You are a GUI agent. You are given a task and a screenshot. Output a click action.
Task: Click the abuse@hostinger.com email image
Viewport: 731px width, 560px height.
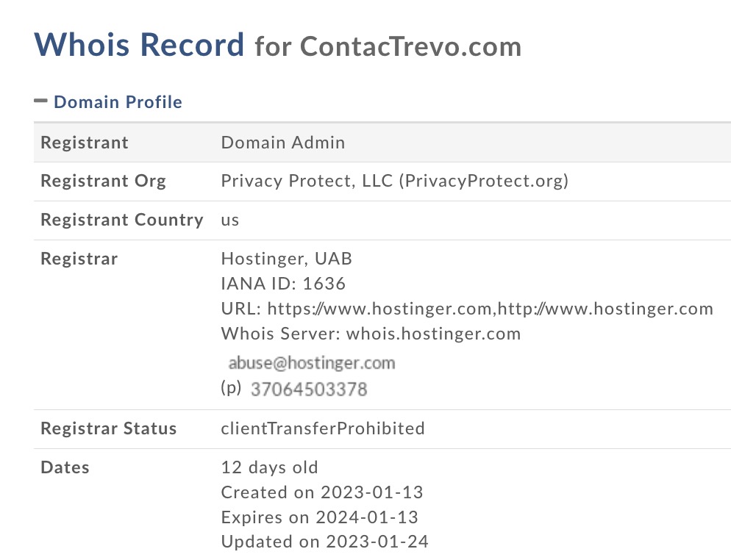pyautogui.click(x=312, y=362)
